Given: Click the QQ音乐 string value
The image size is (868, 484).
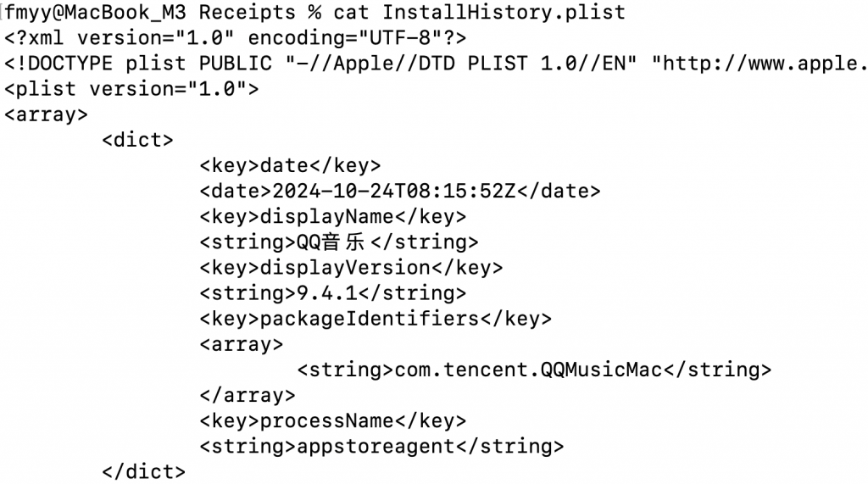Looking at the screenshot, I should pos(331,242).
